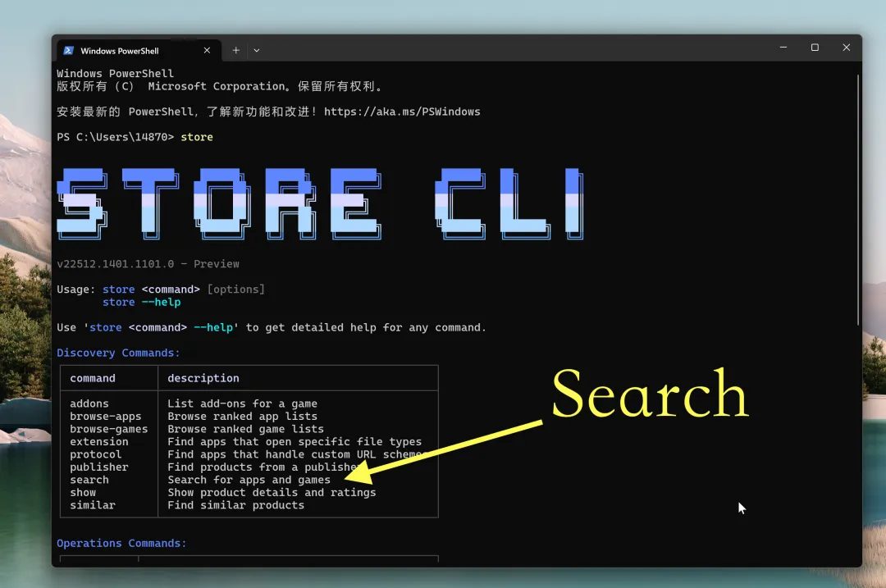Click the PowerShell icon in the tab
Screen dimensions: 886x588
pyautogui.click(x=68, y=50)
